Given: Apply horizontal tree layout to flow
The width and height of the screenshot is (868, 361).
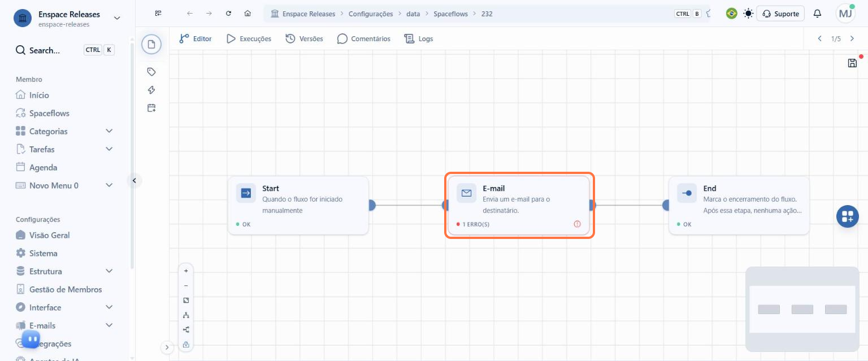Looking at the screenshot, I should point(186,329).
